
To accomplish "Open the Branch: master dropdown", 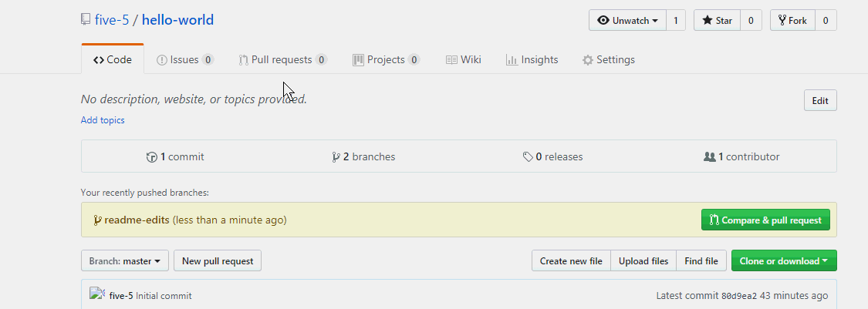I will coord(124,261).
